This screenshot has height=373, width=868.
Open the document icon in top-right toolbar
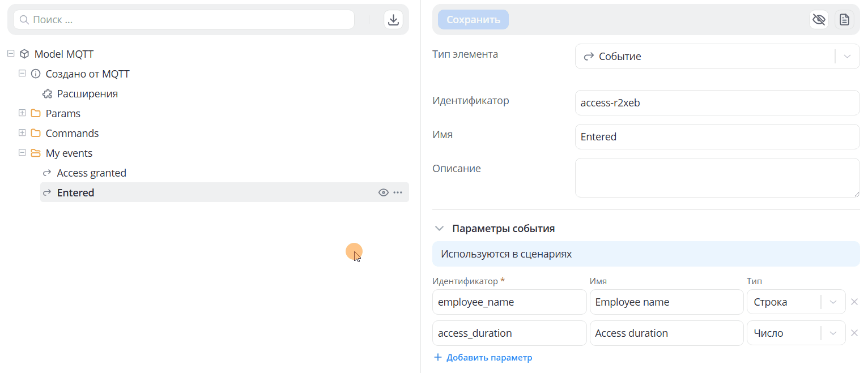pos(844,20)
